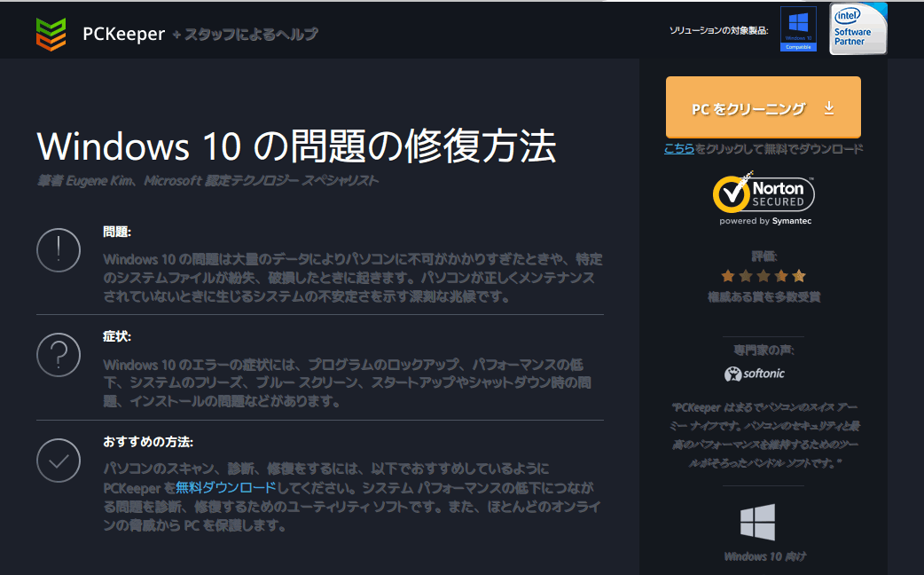Click the exclamation mark problem icon
924x575 pixels.
click(59, 250)
